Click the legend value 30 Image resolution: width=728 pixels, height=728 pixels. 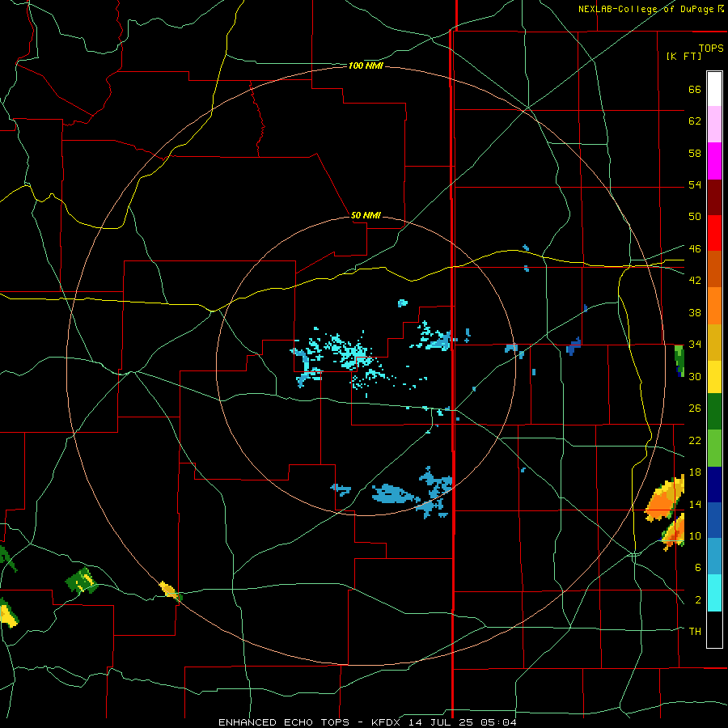(695, 376)
